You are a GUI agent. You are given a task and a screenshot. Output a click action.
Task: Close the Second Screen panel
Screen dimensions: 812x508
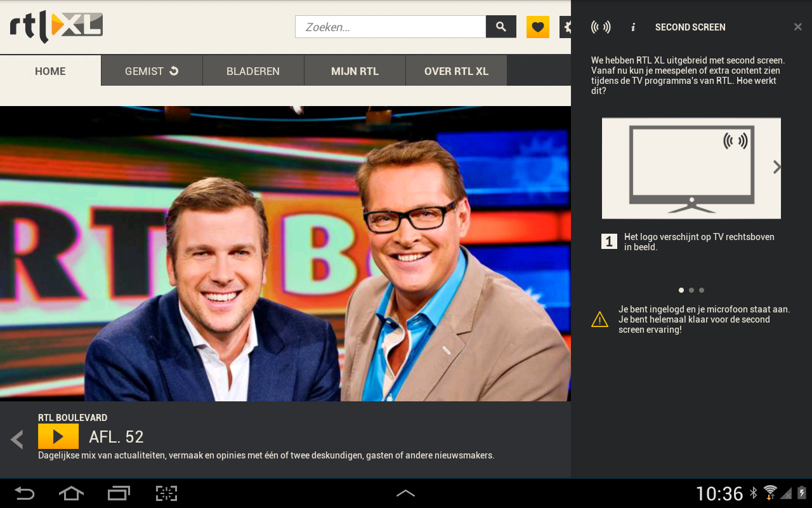pyautogui.click(x=798, y=27)
